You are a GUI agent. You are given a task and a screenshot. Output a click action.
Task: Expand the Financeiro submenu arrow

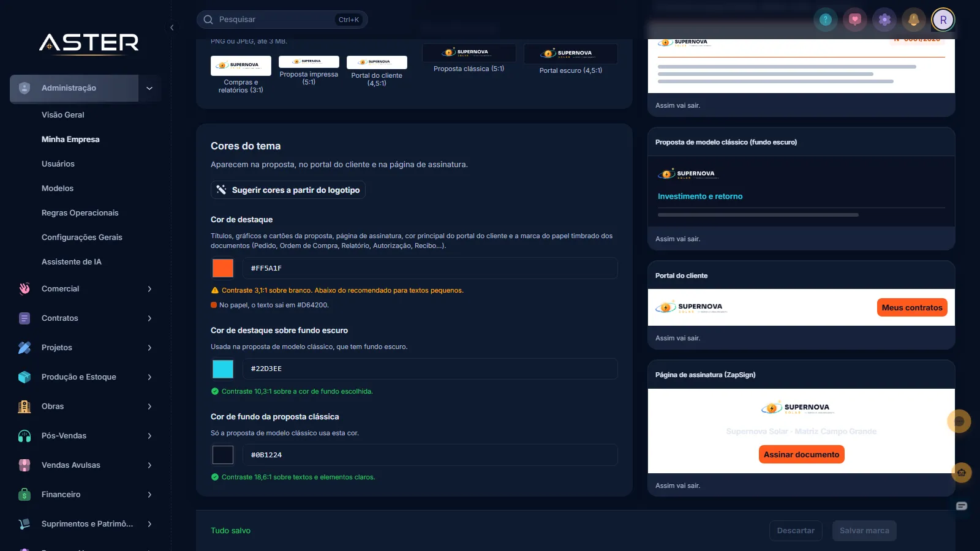click(x=149, y=495)
